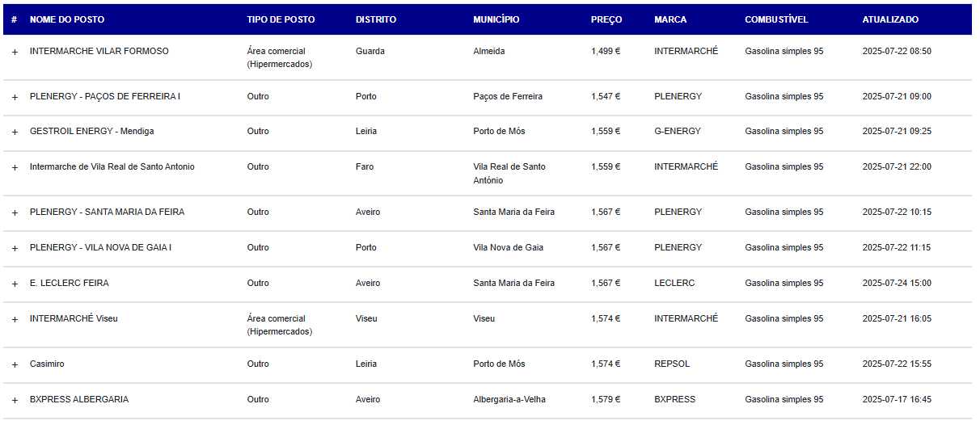This screenshot has height=425, width=980.
Task: Click the 1,499 € price cell
Action: [x=606, y=52]
